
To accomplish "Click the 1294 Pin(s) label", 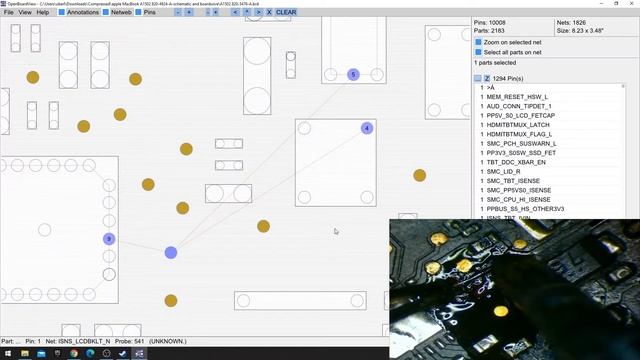I will (x=508, y=78).
